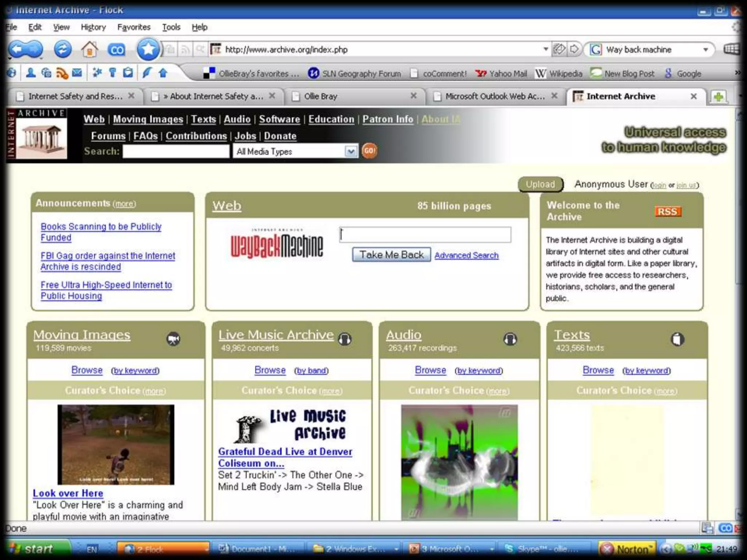Open the blog editor quill icon
This screenshot has width=747, height=560.
click(x=147, y=73)
